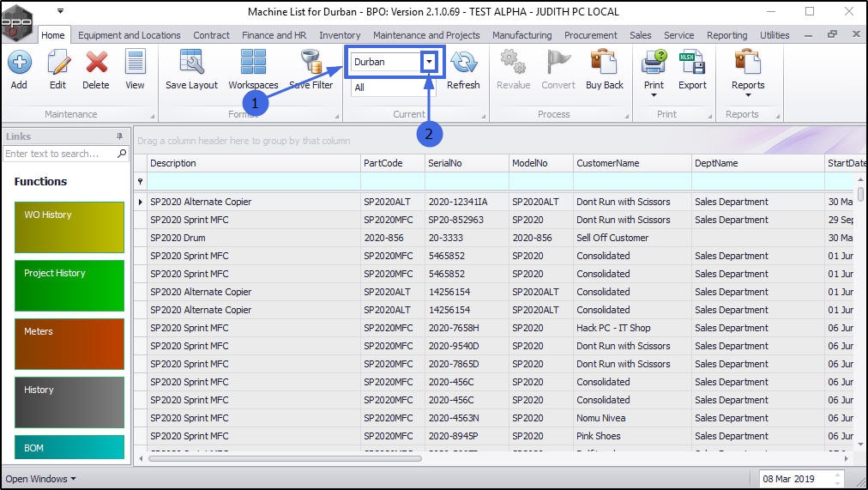The width and height of the screenshot is (868, 490).
Task: Switch to the Inventory tab
Action: [x=340, y=35]
